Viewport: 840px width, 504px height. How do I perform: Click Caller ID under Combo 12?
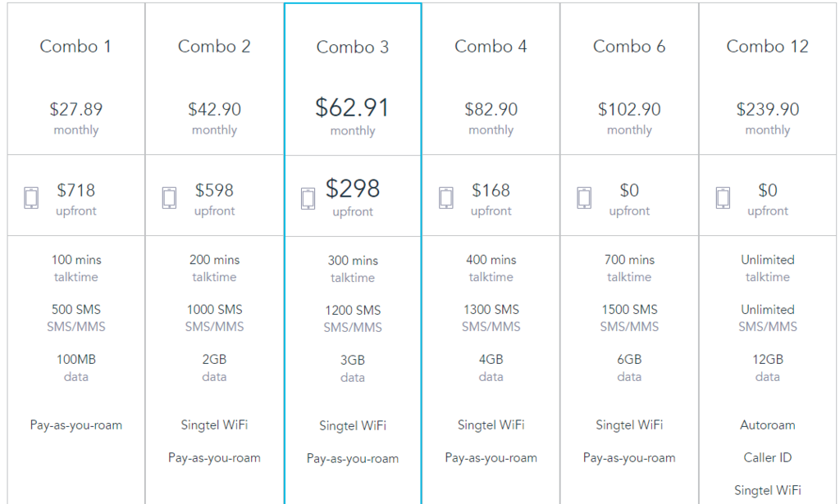point(768,457)
